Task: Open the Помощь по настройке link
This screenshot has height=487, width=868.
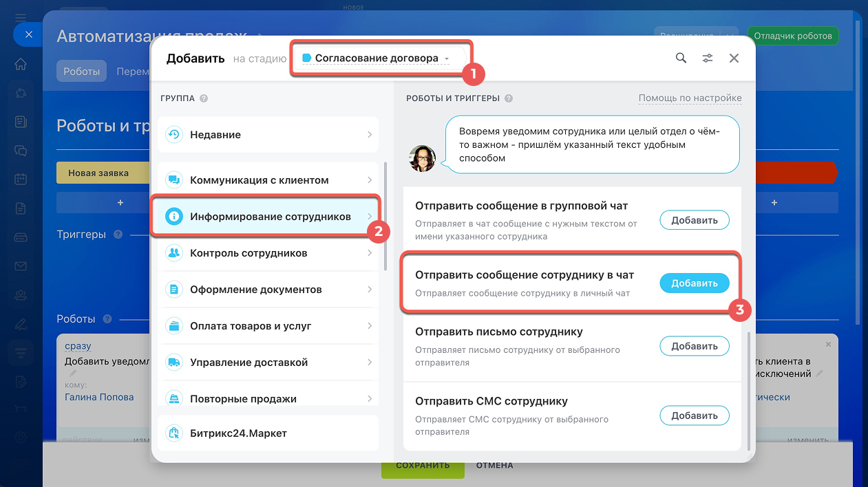Action: pyautogui.click(x=690, y=98)
